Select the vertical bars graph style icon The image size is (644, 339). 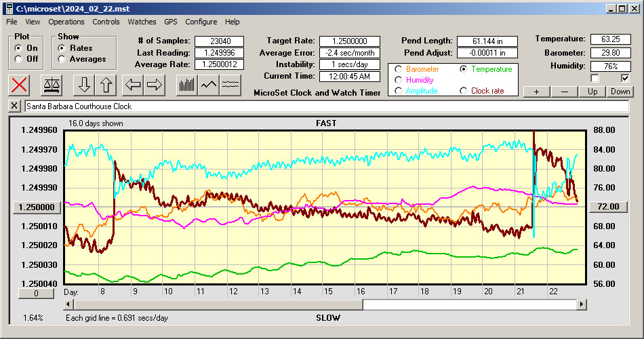point(187,85)
